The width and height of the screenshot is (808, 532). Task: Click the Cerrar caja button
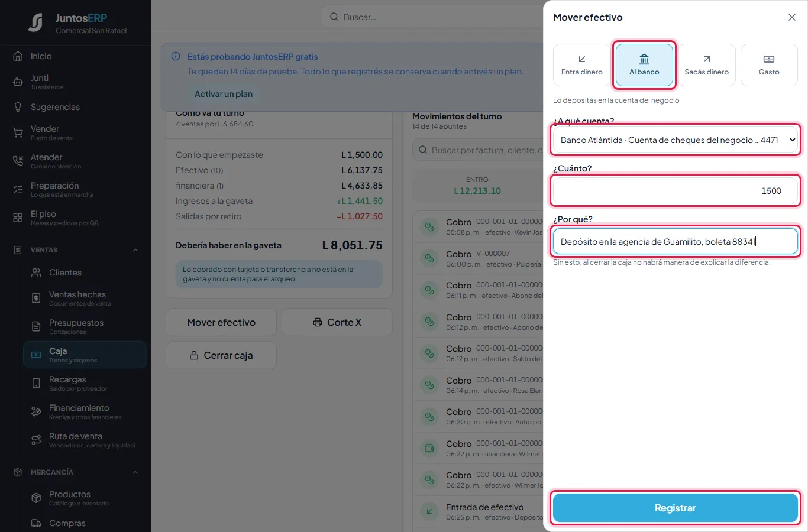pyautogui.click(x=221, y=355)
